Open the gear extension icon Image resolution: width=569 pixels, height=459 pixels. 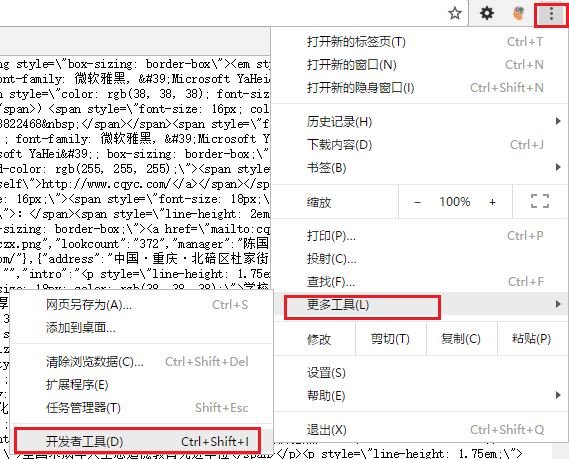[487, 13]
